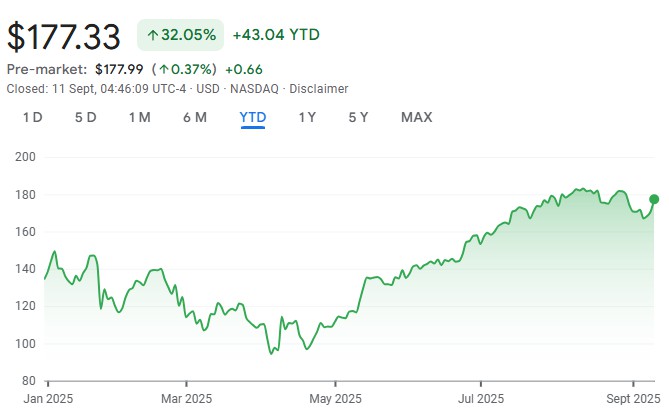Click the May 2025 axis label
The height and width of the screenshot is (417, 669).
click(335, 398)
